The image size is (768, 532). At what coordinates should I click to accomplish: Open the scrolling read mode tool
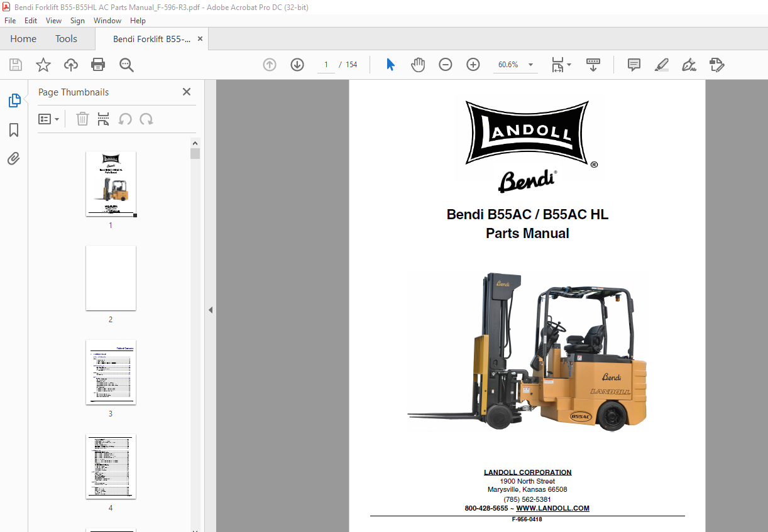(593, 65)
